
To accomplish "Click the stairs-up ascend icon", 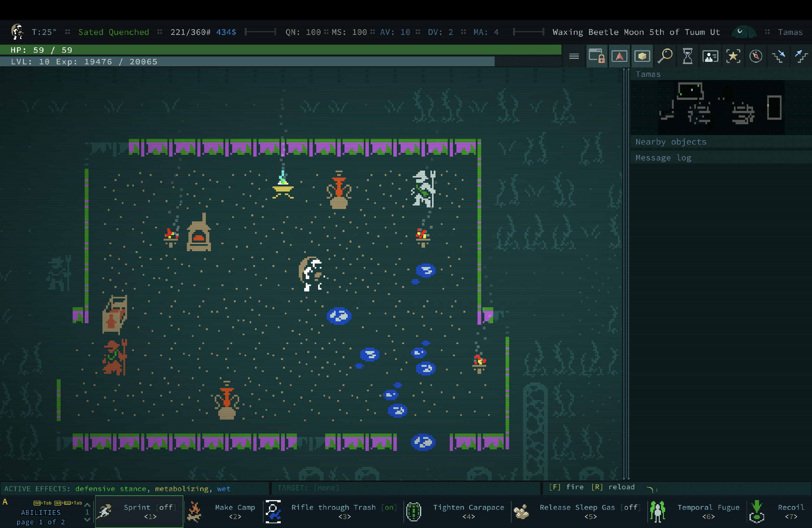I will click(802, 56).
